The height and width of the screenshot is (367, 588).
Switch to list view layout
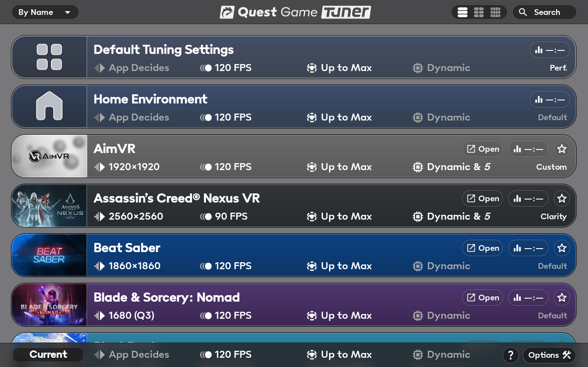pyautogui.click(x=463, y=12)
